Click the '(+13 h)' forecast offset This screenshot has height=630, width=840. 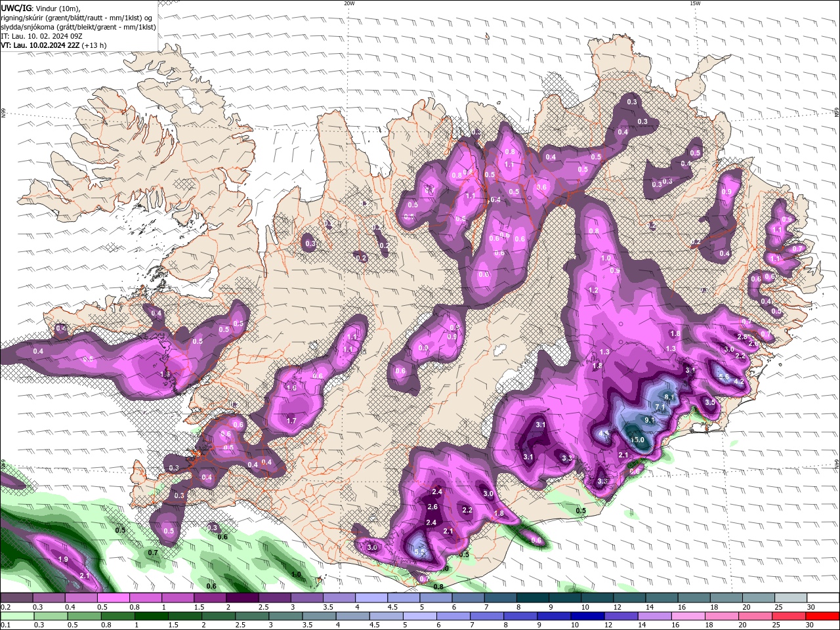(94, 45)
